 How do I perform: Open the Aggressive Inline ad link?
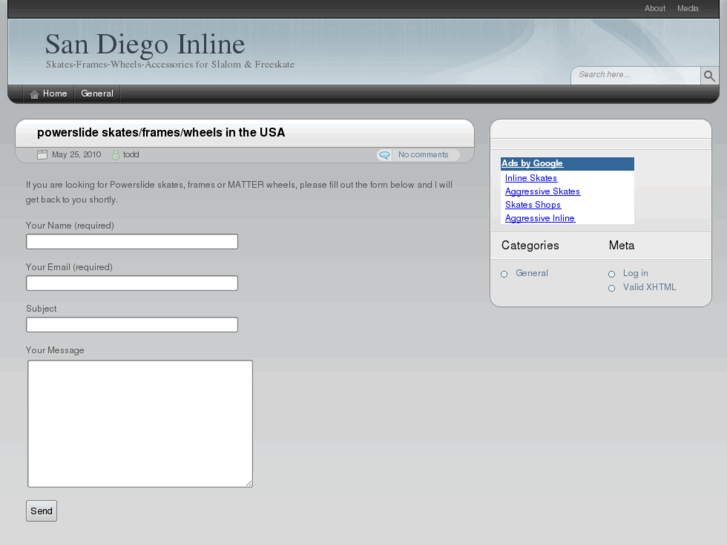tap(540, 218)
